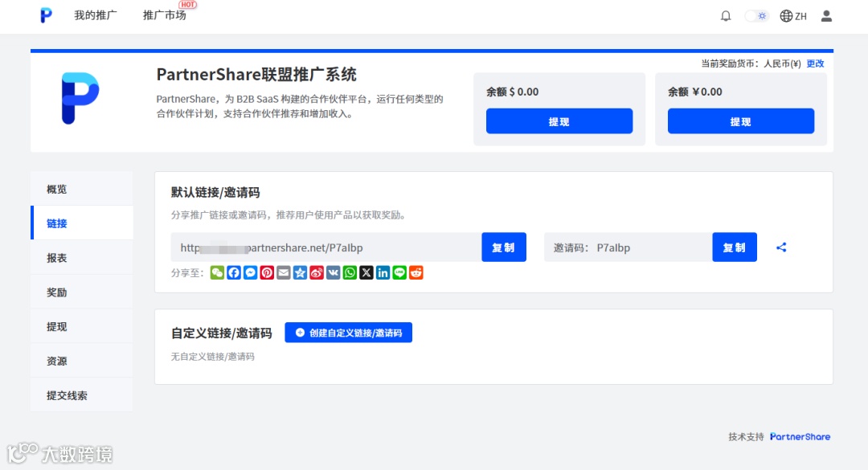
Task: Share the link to Weibo
Action: [317, 272]
